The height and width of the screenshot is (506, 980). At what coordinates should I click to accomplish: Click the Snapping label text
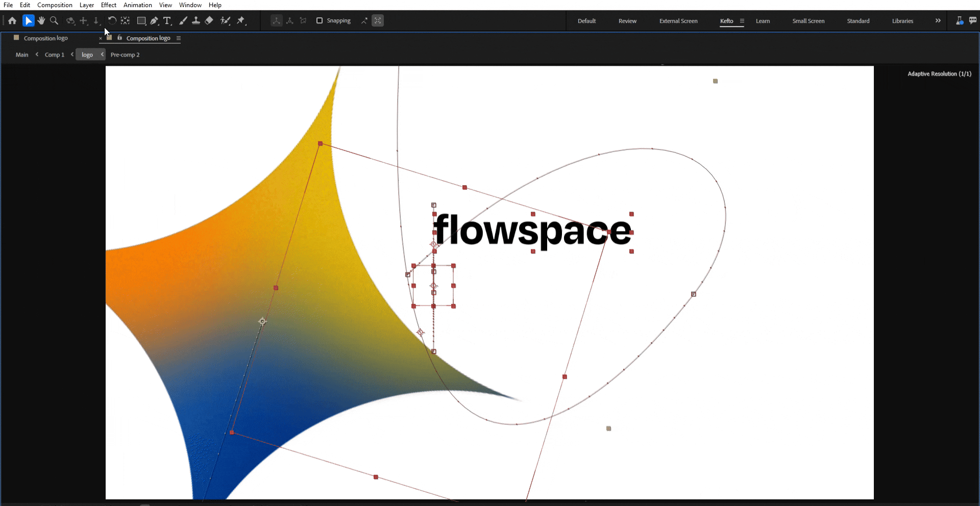click(338, 21)
